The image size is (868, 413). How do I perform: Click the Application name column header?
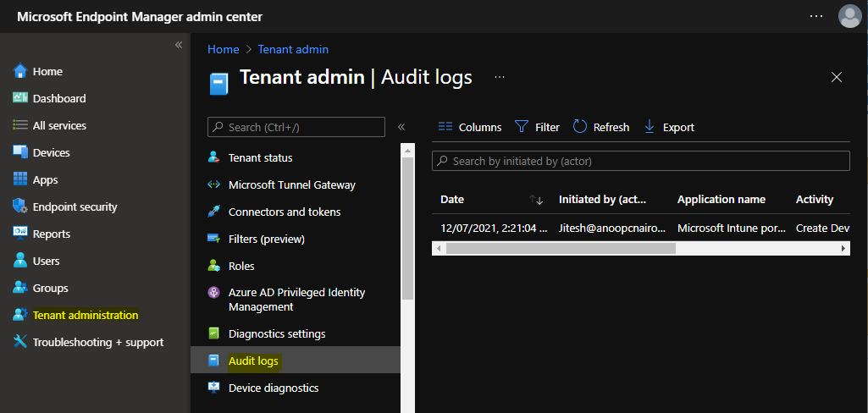coord(721,200)
